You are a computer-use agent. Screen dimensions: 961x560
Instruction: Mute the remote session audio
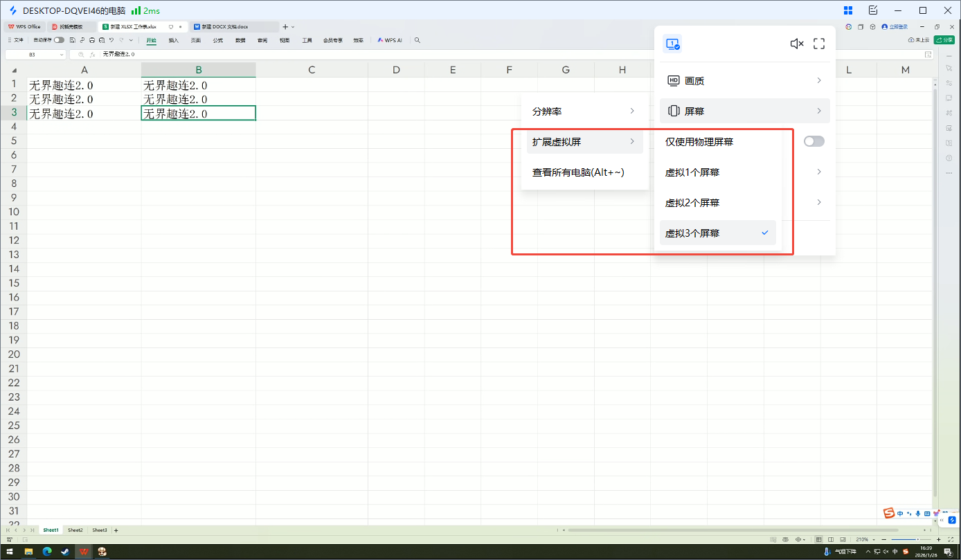pyautogui.click(x=797, y=43)
